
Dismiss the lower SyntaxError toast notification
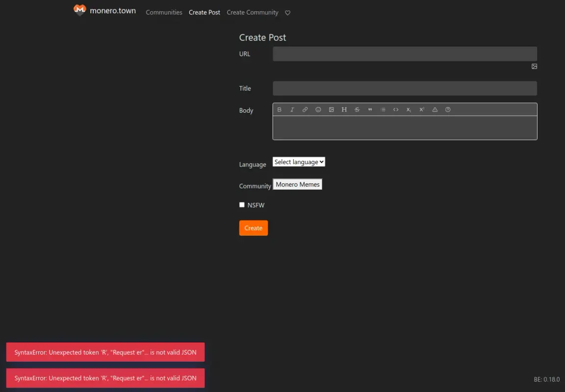point(105,378)
